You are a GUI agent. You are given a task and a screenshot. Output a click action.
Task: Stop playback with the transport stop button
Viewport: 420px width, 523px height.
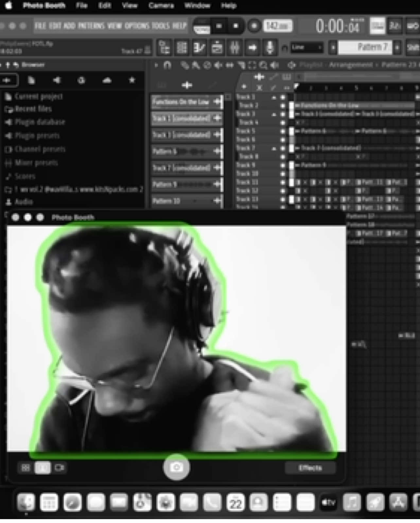[x=236, y=26]
